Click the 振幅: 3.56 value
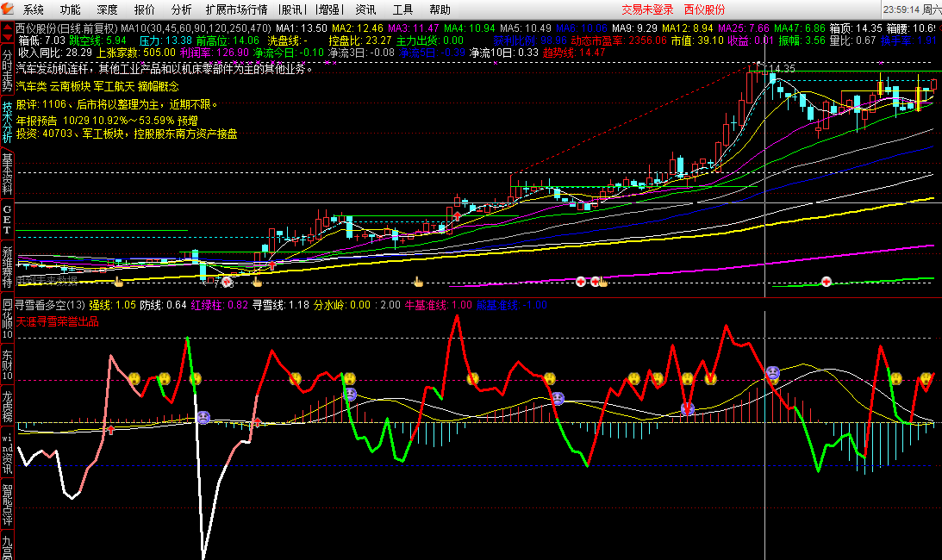 pyautogui.click(x=802, y=40)
